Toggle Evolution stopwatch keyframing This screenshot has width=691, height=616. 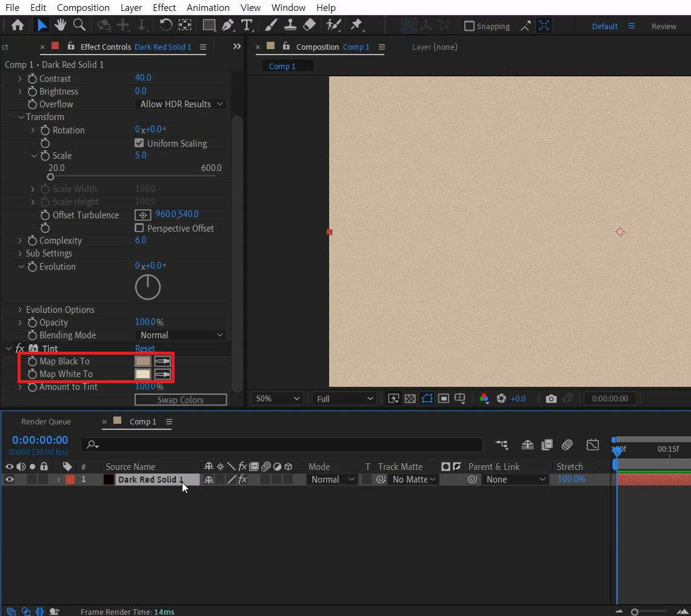click(32, 267)
